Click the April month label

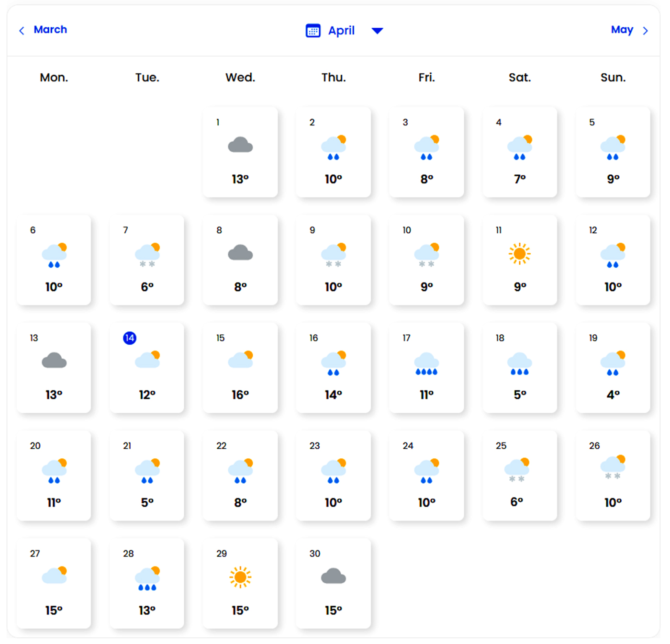click(341, 31)
